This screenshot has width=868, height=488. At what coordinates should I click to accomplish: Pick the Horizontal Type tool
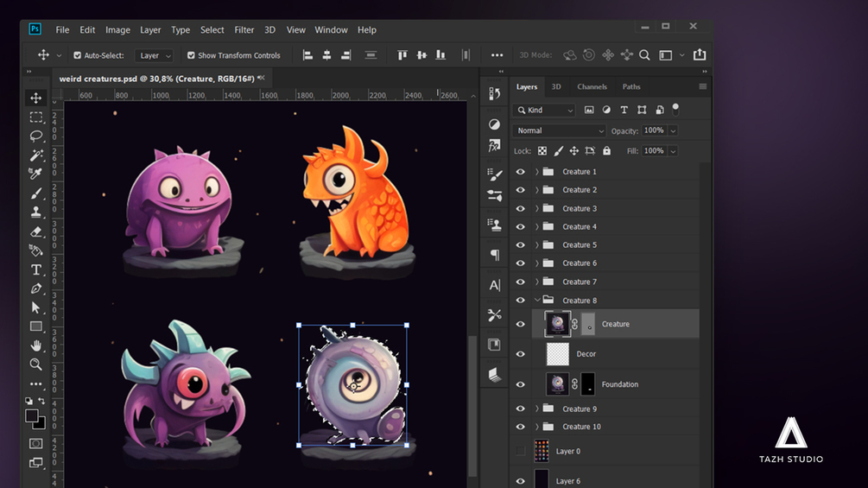click(36, 269)
